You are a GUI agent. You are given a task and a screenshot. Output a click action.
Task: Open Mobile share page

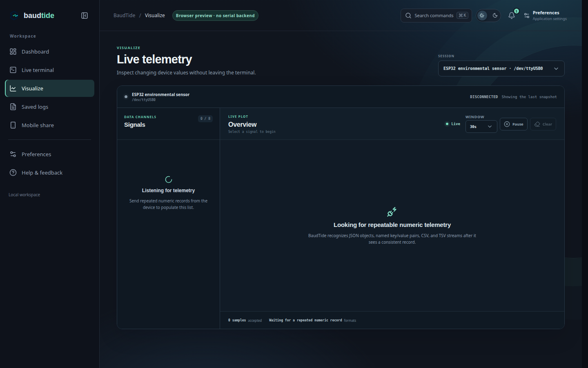50,125
